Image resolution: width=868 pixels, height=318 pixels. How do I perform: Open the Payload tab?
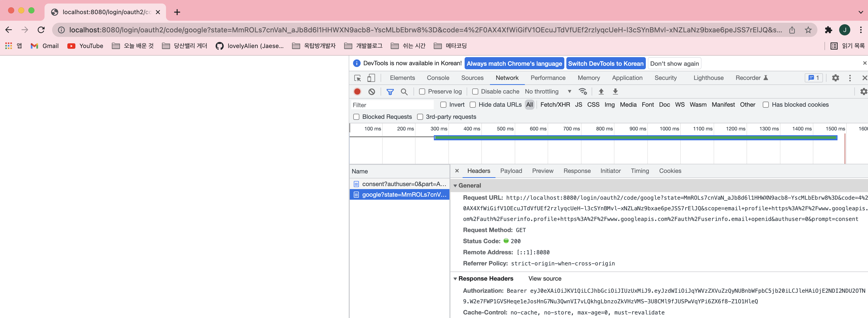click(x=511, y=171)
